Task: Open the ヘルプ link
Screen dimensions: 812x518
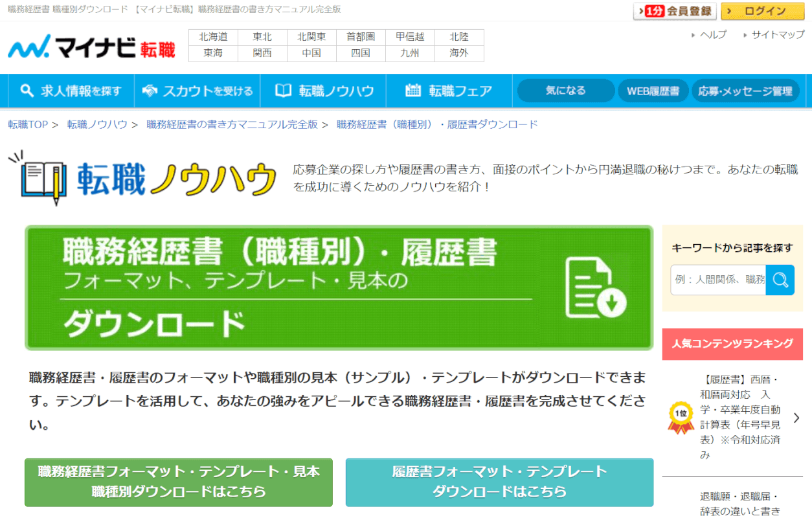Action: pyautogui.click(x=713, y=35)
